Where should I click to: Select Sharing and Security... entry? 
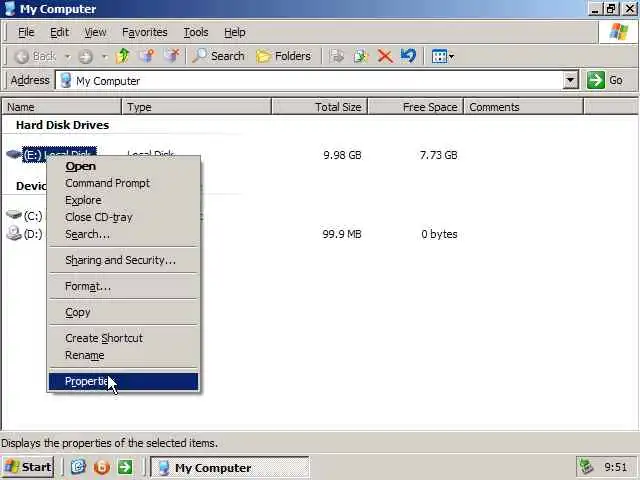(123, 260)
